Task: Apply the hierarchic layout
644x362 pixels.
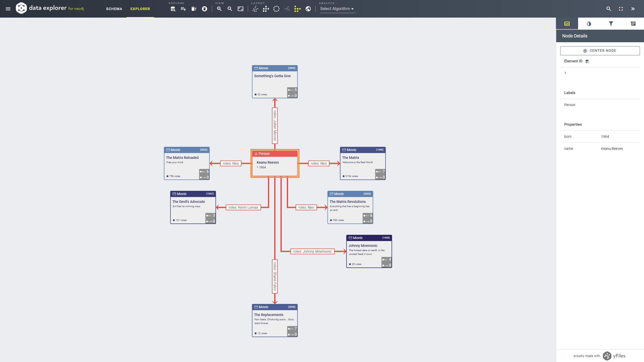Action: coord(265,9)
